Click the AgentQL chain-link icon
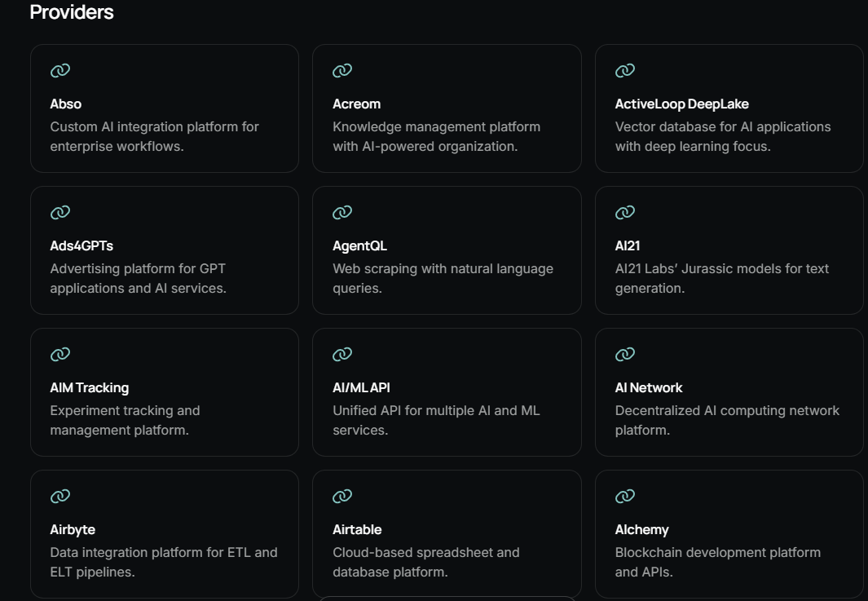868x601 pixels. (x=342, y=212)
